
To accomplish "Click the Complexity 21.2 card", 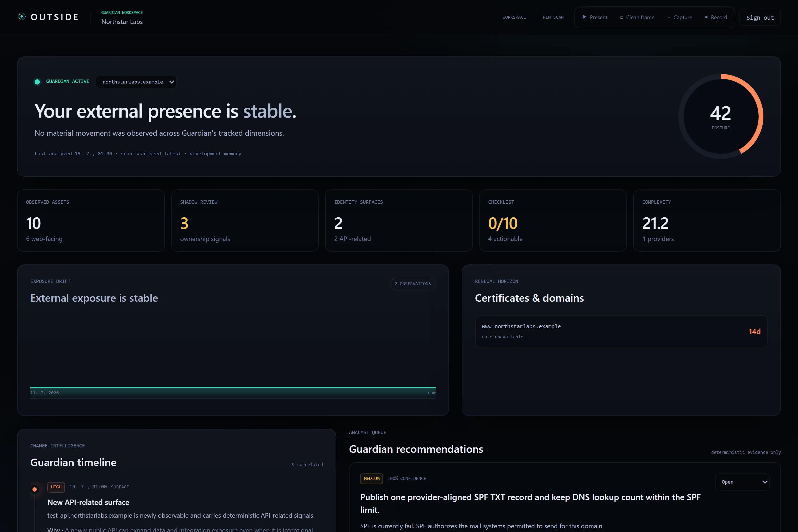I will pyautogui.click(x=707, y=221).
